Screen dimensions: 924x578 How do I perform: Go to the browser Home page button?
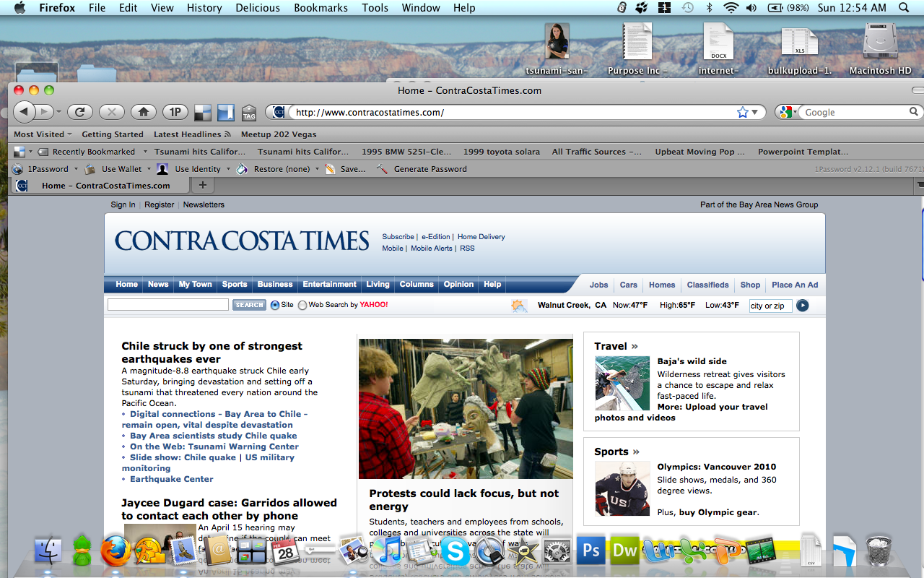(x=144, y=112)
